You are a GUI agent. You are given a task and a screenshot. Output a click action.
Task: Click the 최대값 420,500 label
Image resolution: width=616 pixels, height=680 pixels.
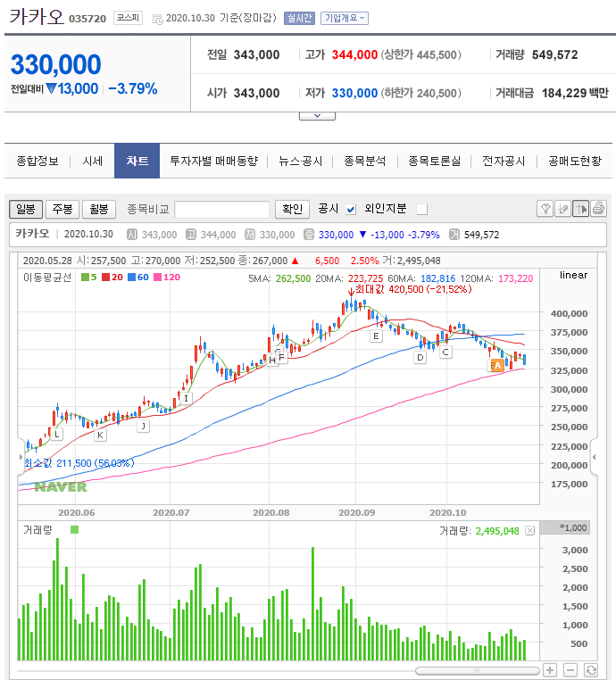pos(413,289)
